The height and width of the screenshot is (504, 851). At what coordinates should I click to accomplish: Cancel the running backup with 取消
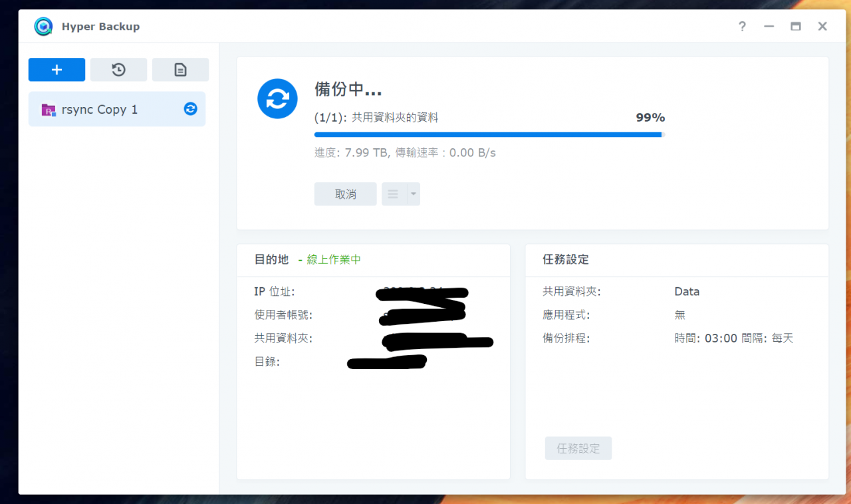(x=345, y=193)
